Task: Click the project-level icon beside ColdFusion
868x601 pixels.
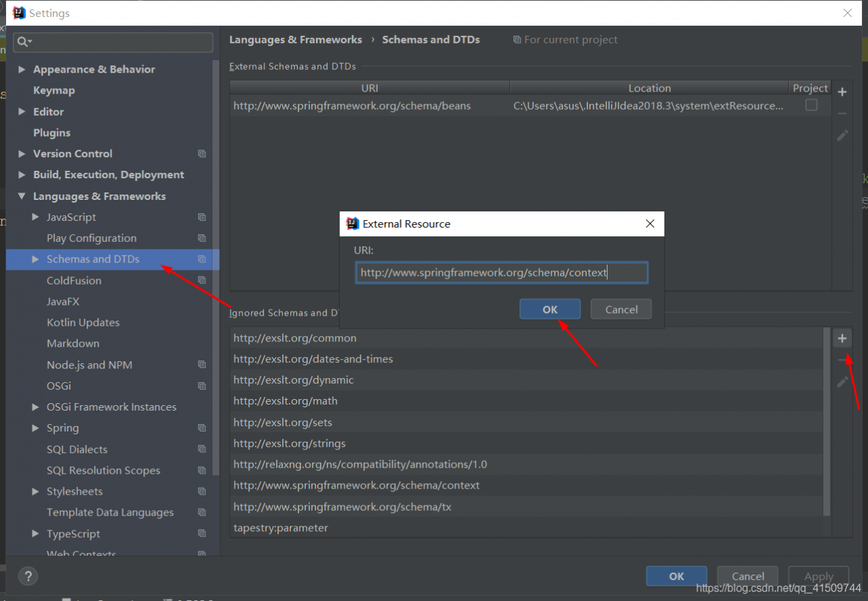Action: point(201,281)
